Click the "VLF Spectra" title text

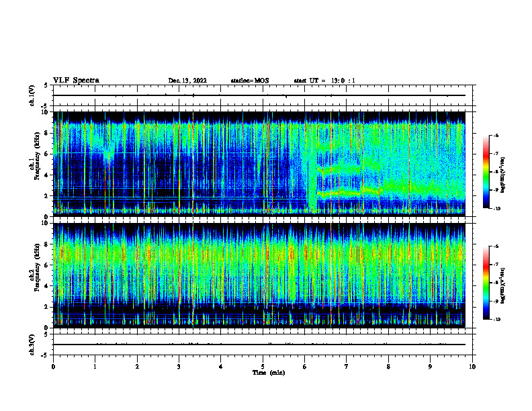click(76, 81)
